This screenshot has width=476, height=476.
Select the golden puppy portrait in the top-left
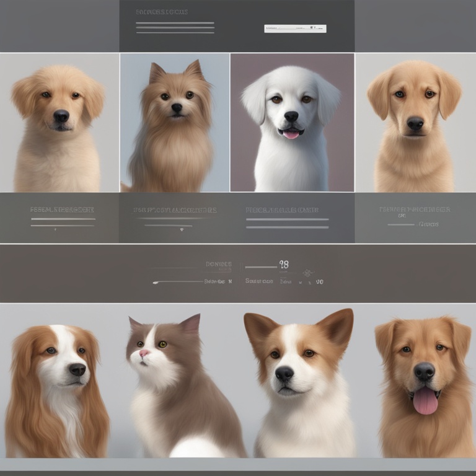(x=59, y=123)
